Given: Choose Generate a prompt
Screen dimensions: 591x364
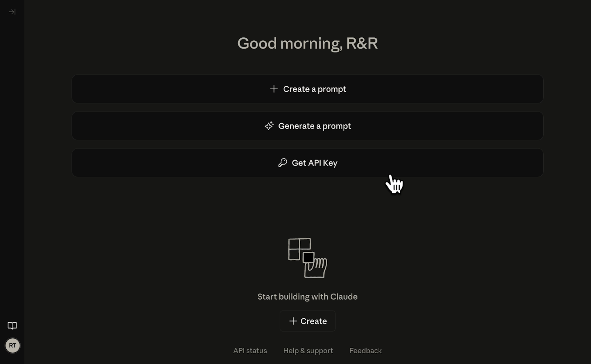Looking at the screenshot, I should (307, 126).
